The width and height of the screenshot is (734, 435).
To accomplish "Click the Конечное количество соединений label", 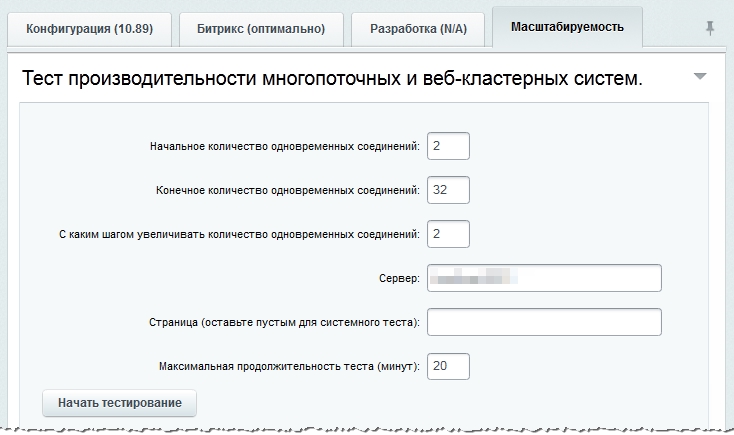I will (x=288, y=191).
